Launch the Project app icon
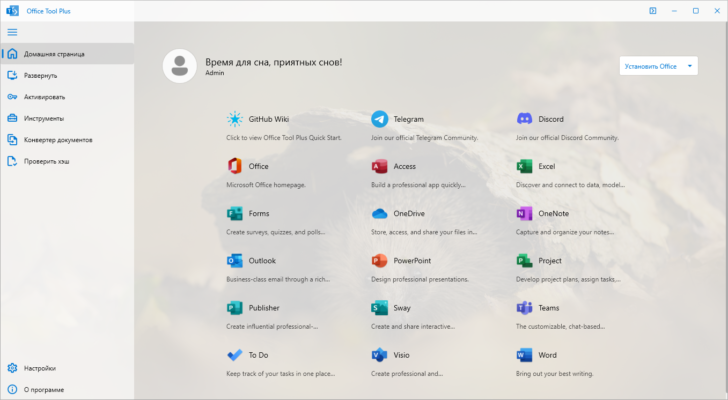 coord(524,261)
